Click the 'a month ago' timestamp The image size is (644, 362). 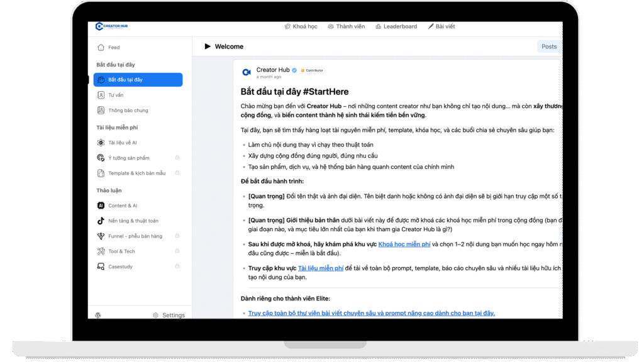point(269,77)
